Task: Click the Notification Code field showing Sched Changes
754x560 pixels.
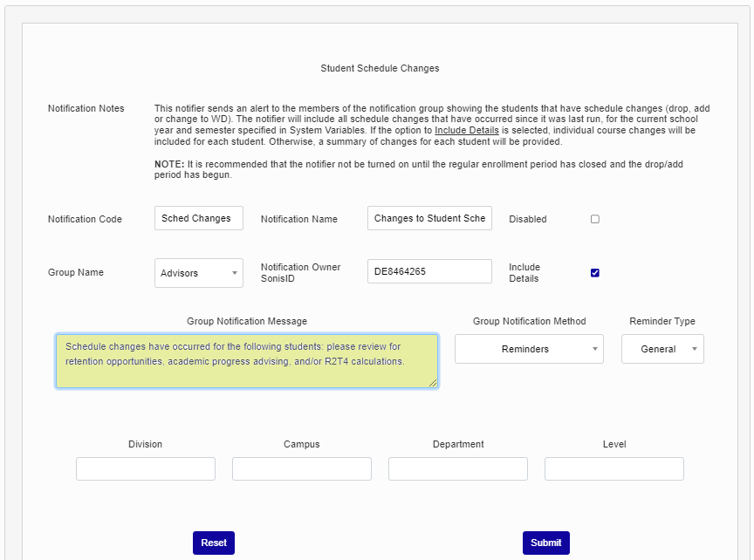Action: 198,218
